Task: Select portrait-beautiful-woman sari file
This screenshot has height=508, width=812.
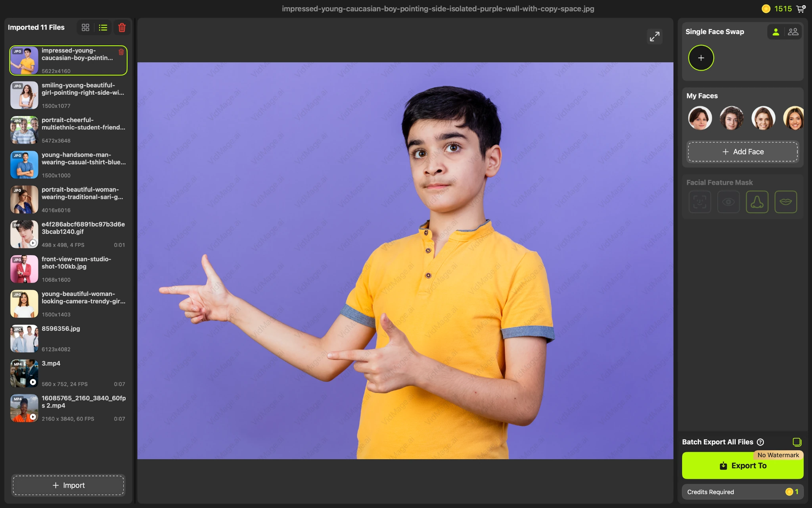Action: coord(68,199)
